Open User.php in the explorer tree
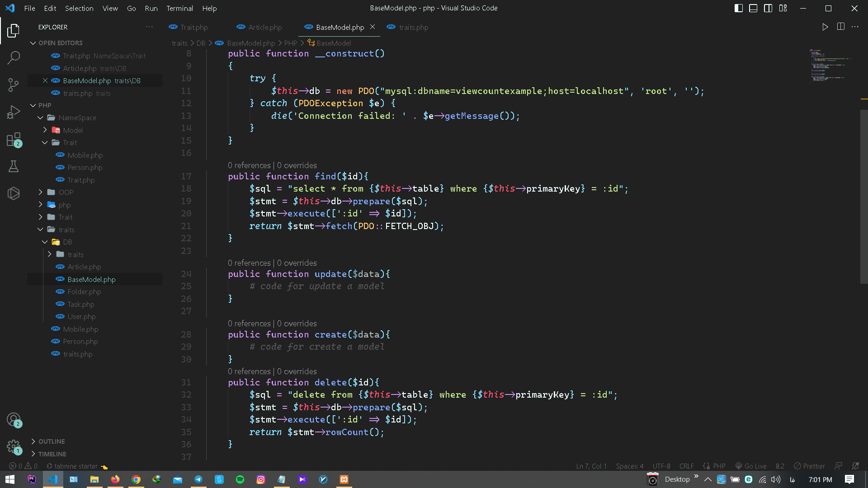 click(81, 317)
